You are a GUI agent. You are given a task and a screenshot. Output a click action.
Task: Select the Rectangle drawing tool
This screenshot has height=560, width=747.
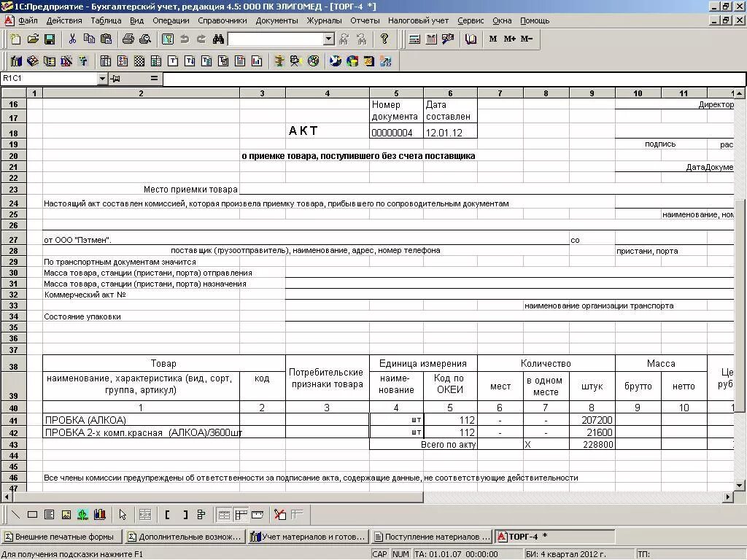tap(32, 515)
